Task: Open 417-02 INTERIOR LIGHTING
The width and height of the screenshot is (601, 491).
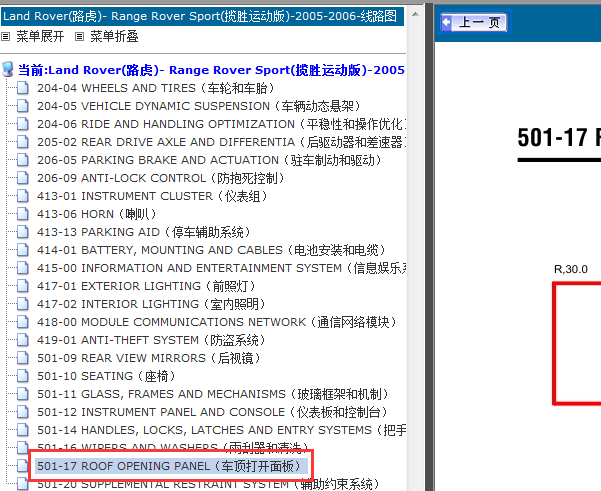Action: point(151,304)
